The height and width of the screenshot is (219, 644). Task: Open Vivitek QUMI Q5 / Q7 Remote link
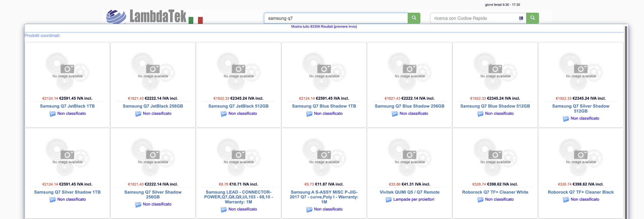[x=410, y=192]
